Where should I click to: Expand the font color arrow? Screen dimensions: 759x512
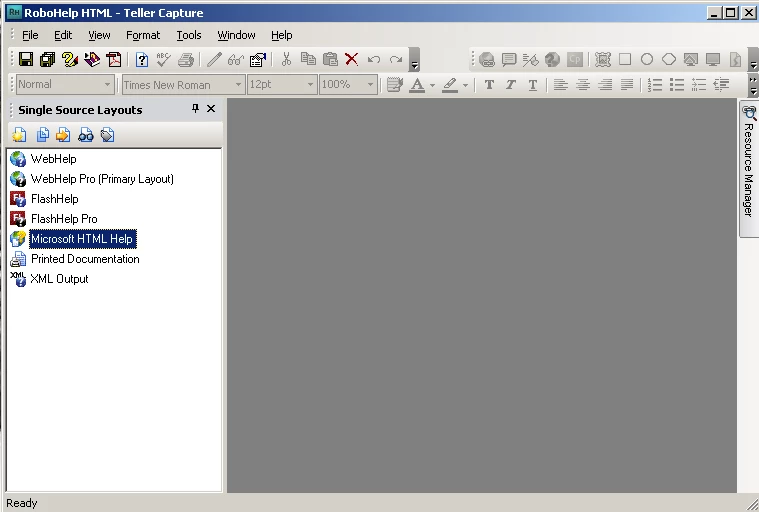click(x=432, y=85)
